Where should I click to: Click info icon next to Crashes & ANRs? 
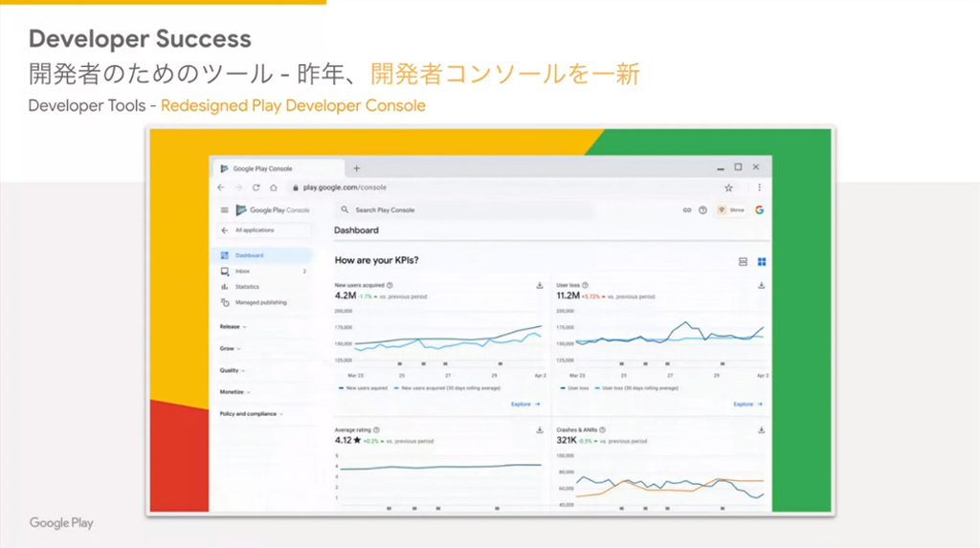click(x=603, y=430)
